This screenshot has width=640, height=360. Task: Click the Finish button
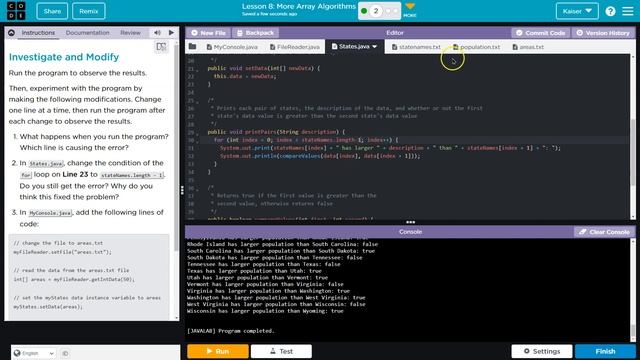click(605, 351)
